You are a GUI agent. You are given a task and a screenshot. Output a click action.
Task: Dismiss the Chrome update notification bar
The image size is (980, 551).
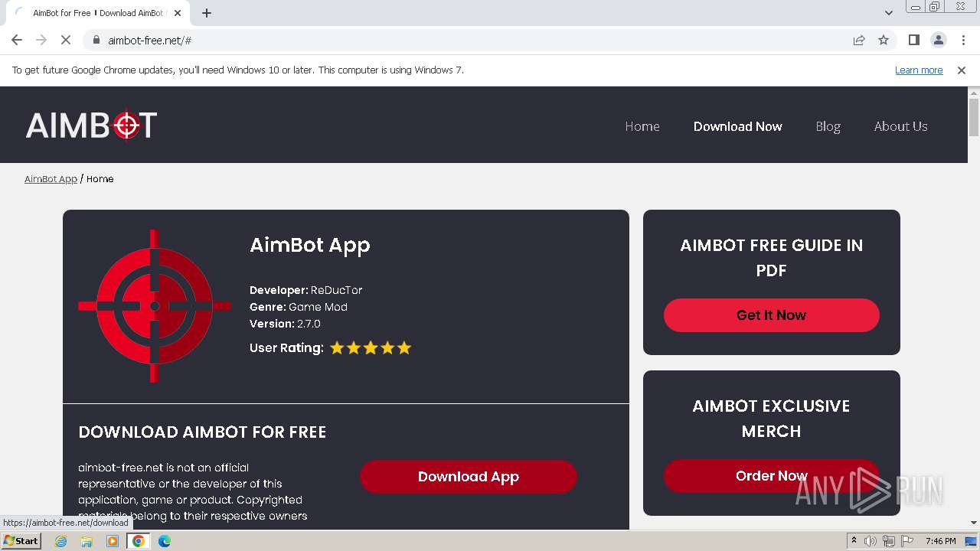point(962,70)
